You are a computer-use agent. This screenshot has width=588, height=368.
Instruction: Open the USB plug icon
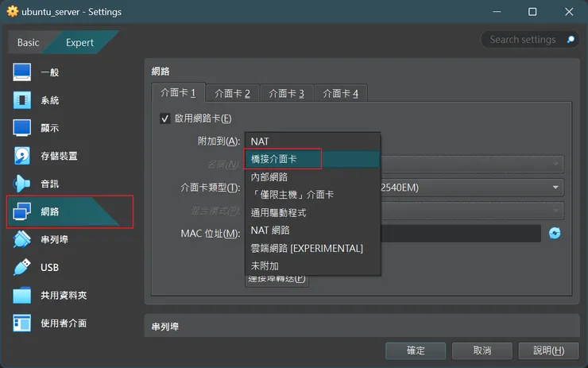pyautogui.click(x=21, y=267)
